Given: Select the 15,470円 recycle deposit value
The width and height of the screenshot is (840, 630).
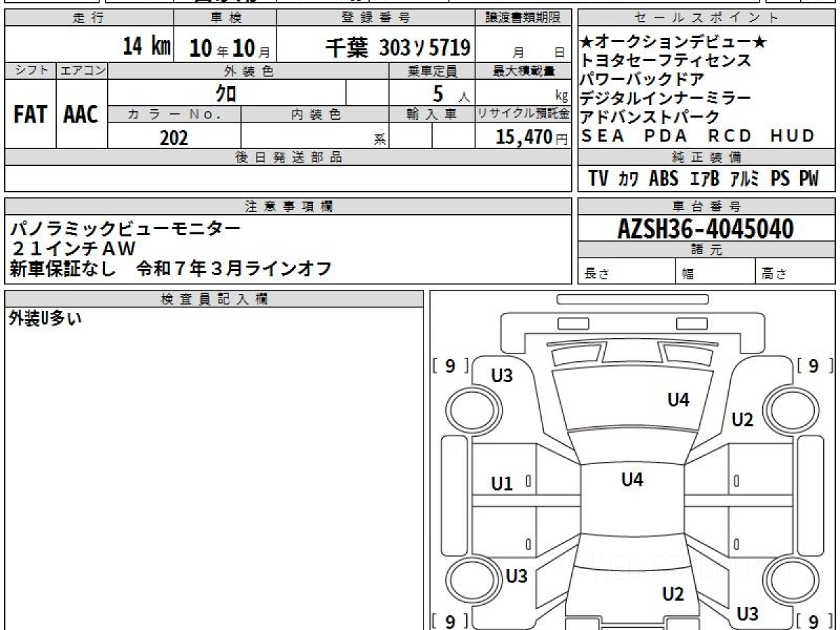Looking at the screenshot, I should click(532, 137).
